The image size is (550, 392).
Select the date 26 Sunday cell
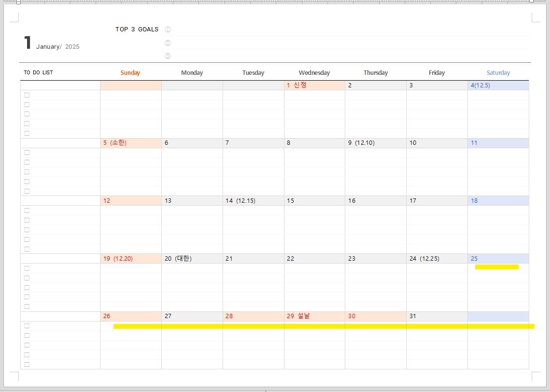[x=131, y=316]
